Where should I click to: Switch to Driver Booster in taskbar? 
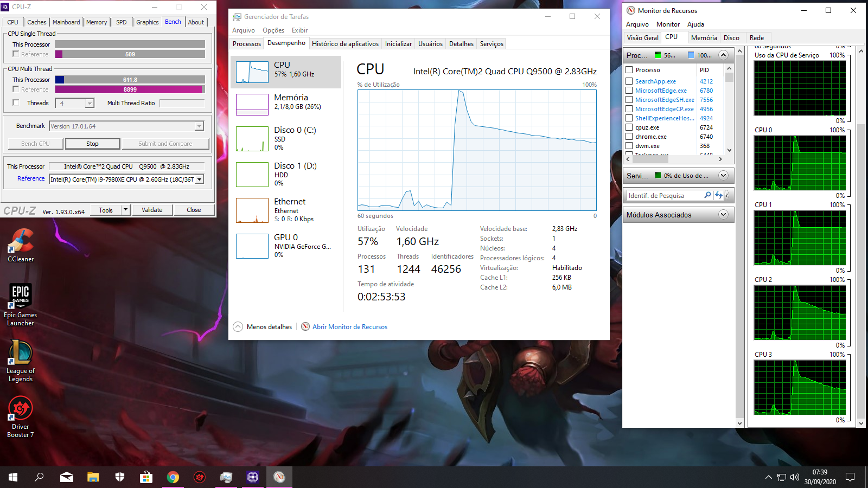point(200,477)
